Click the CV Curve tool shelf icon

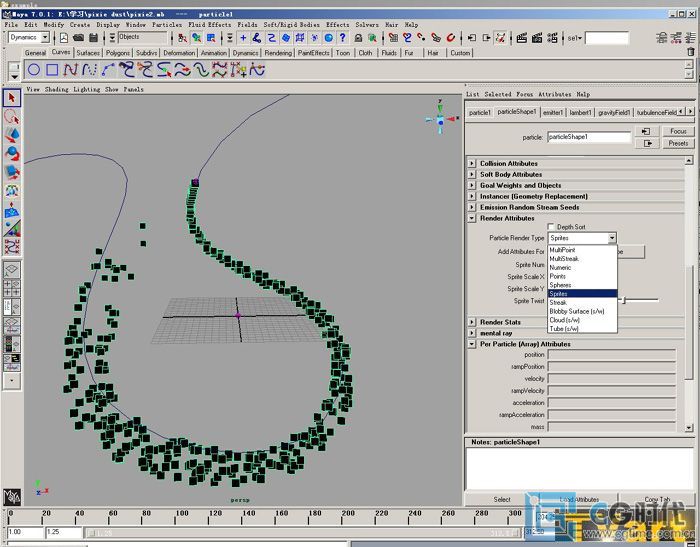click(x=71, y=70)
